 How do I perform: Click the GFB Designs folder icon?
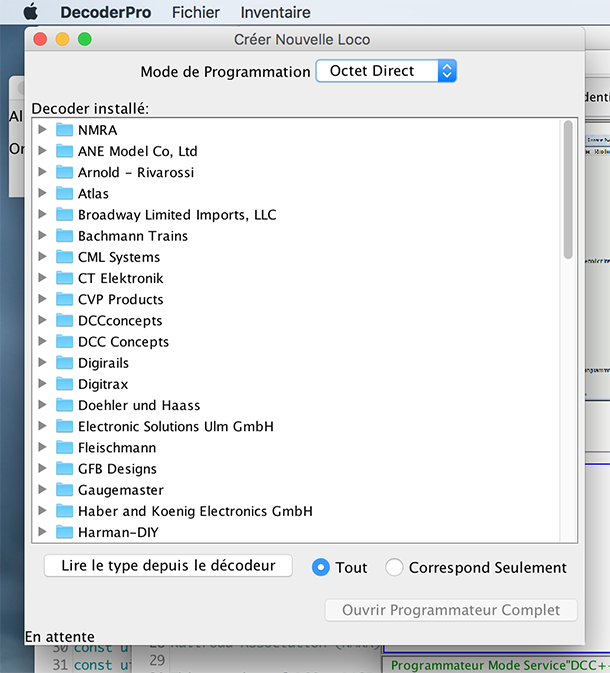pyautogui.click(x=64, y=468)
